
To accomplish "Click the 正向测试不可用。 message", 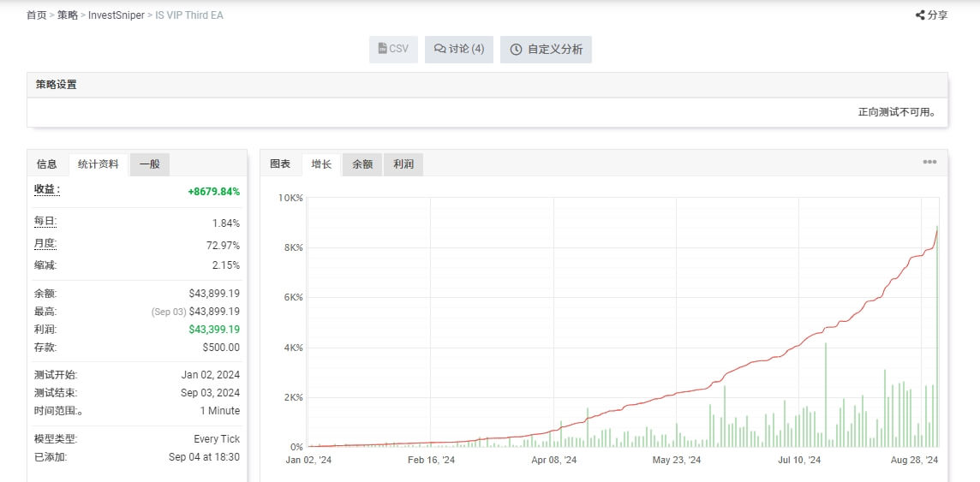I will [x=898, y=113].
